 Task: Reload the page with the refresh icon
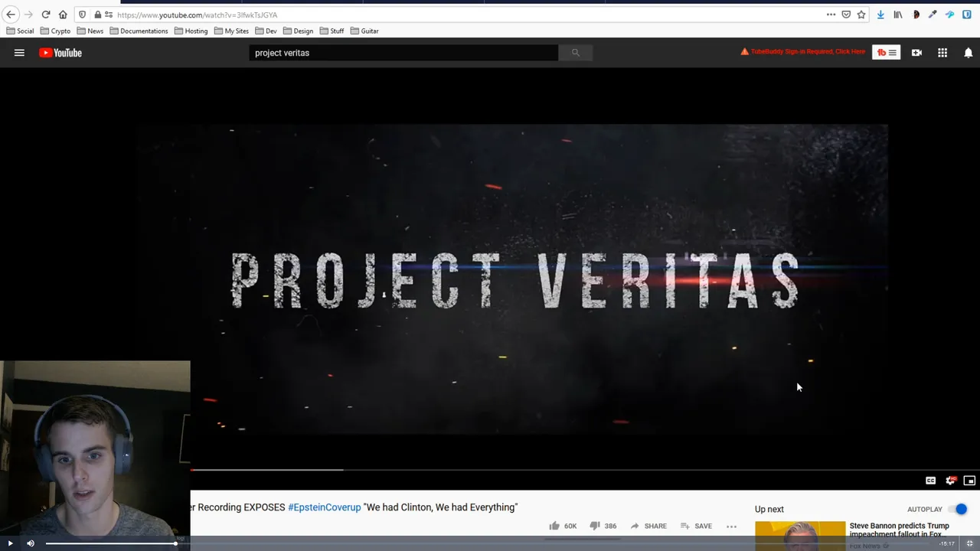tap(46, 15)
